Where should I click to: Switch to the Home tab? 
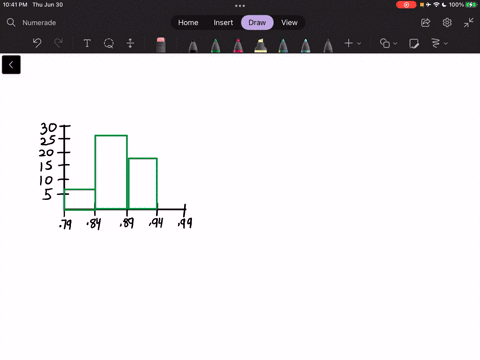click(x=188, y=23)
